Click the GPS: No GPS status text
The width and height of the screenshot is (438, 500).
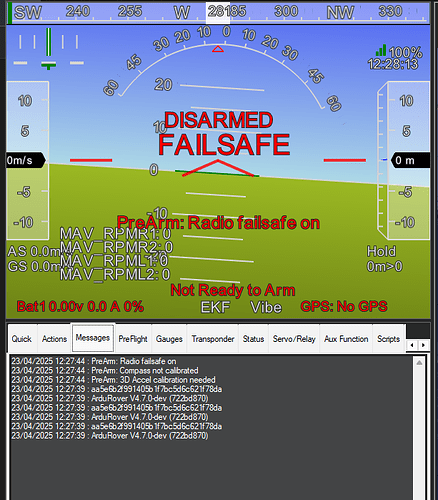[x=344, y=306]
